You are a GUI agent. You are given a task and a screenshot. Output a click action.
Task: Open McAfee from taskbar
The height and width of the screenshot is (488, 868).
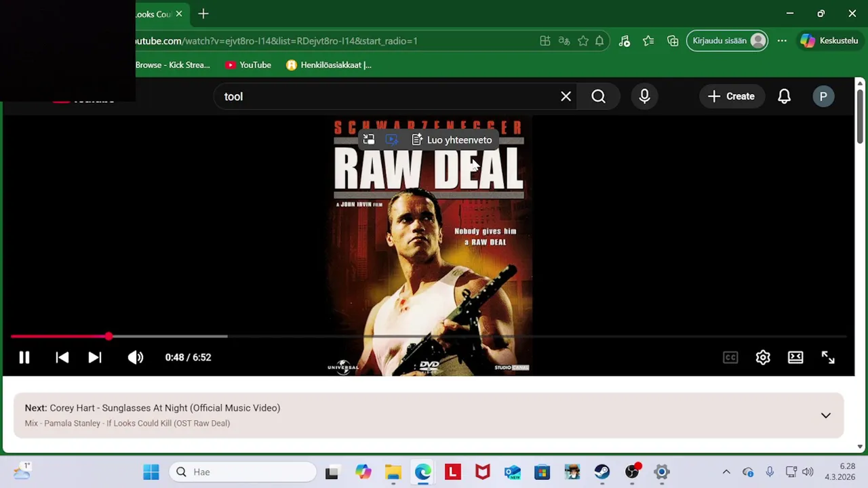[483, 472]
